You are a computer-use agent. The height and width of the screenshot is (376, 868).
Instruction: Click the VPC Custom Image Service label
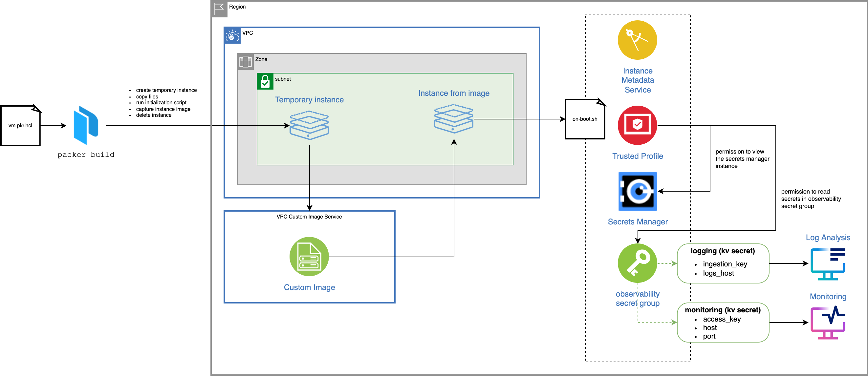pyautogui.click(x=309, y=217)
